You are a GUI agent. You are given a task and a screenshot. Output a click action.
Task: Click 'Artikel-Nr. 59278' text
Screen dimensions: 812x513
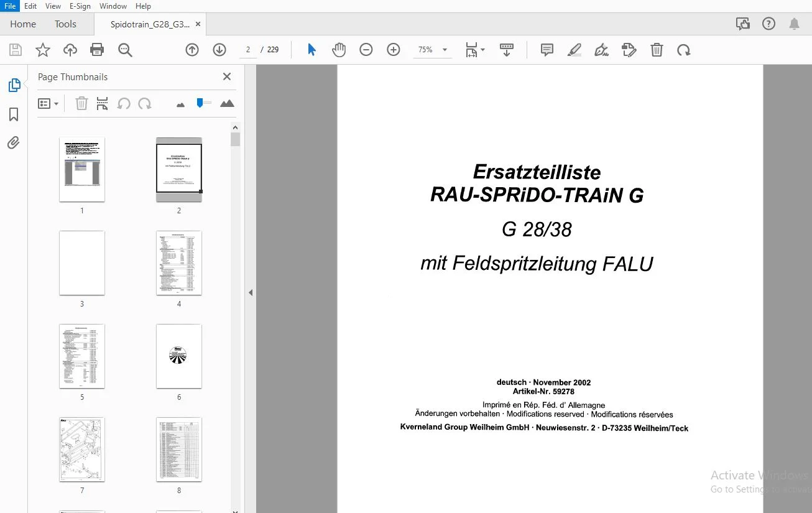pos(543,392)
